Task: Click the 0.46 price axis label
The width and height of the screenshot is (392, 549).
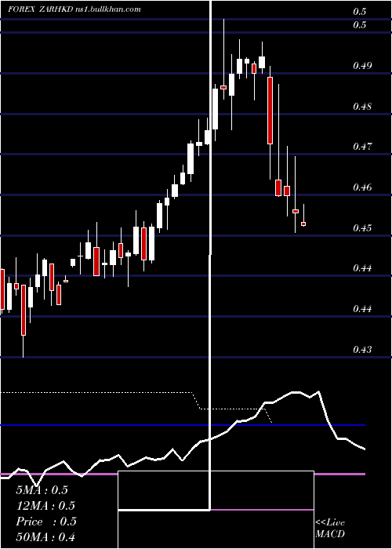Action: (362, 187)
